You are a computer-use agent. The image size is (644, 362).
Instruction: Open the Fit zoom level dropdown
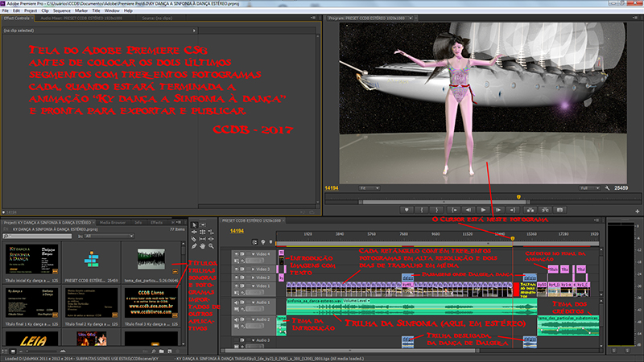click(x=369, y=188)
